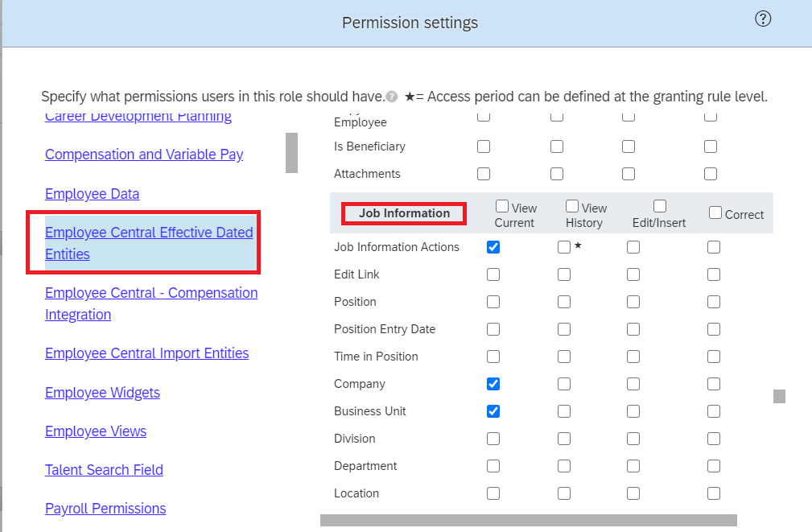Uncheck View Current for Business Unit

click(x=493, y=411)
